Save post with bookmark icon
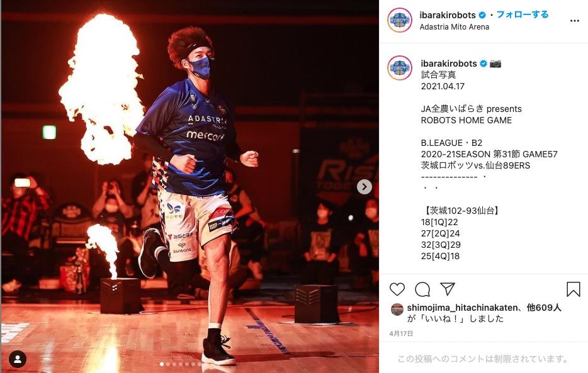 coord(574,289)
